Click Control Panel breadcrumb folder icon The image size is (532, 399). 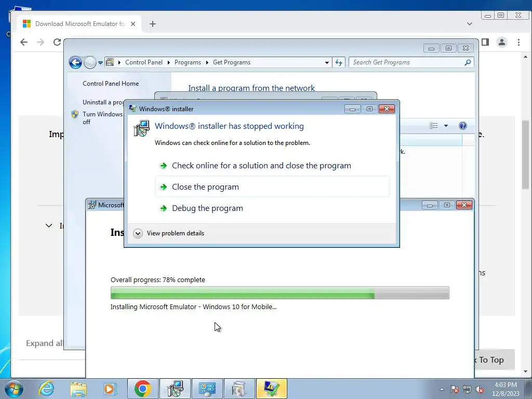110,62
